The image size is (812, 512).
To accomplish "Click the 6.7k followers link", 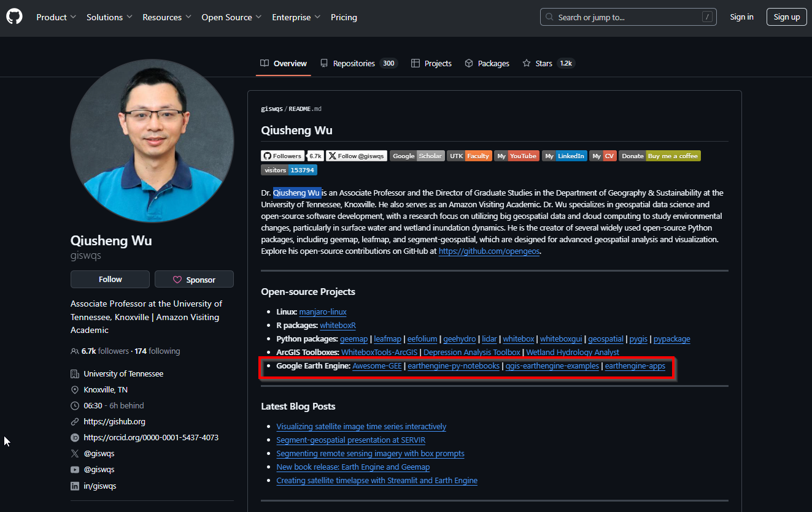I will (x=105, y=351).
